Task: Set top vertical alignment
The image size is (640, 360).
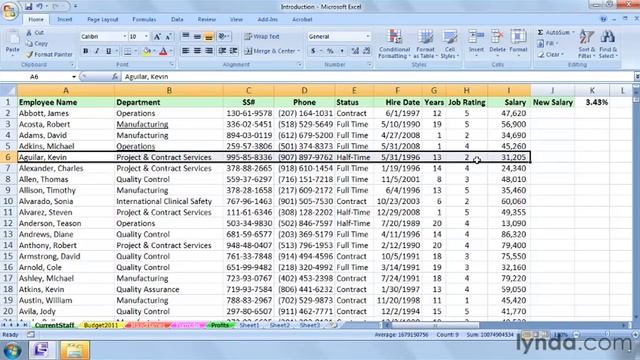Action: tap(185, 37)
